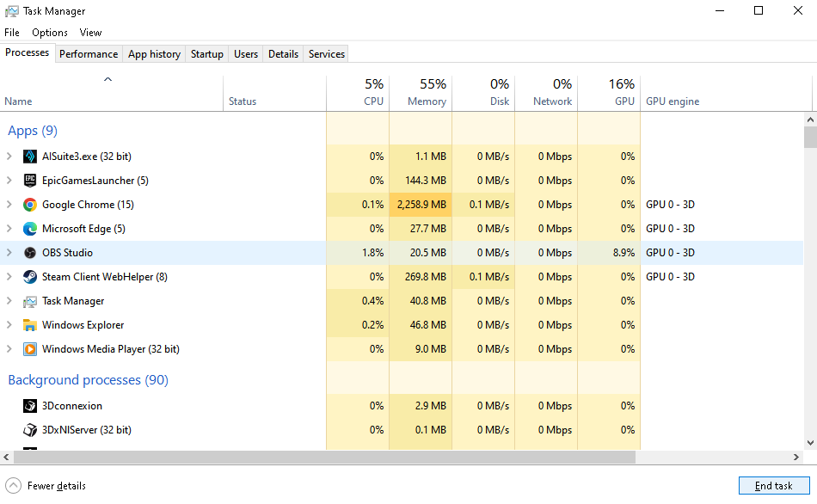This screenshot has width=817, height=504.
Task: Click the Fewer details link
Action: tap(56, 486)
